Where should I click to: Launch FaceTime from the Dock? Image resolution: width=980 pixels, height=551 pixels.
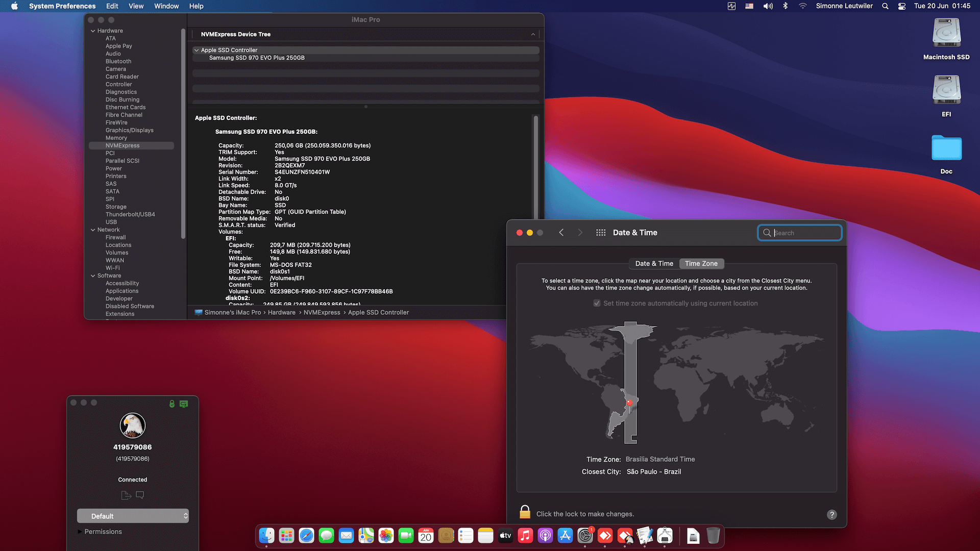[406, 535]
